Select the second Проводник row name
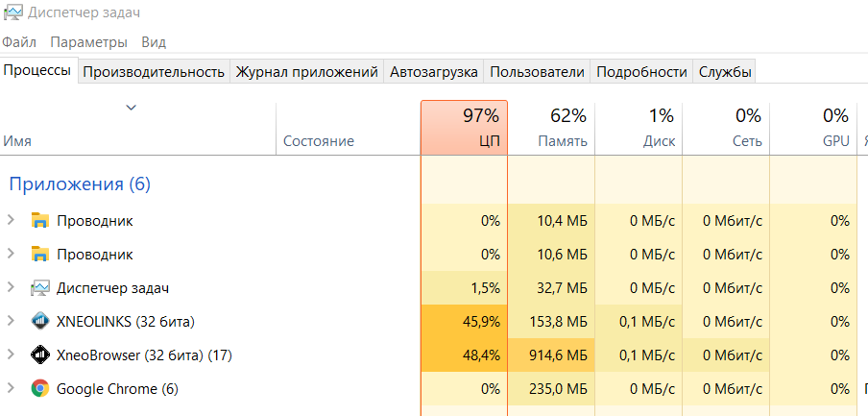 tap(95, 255)
